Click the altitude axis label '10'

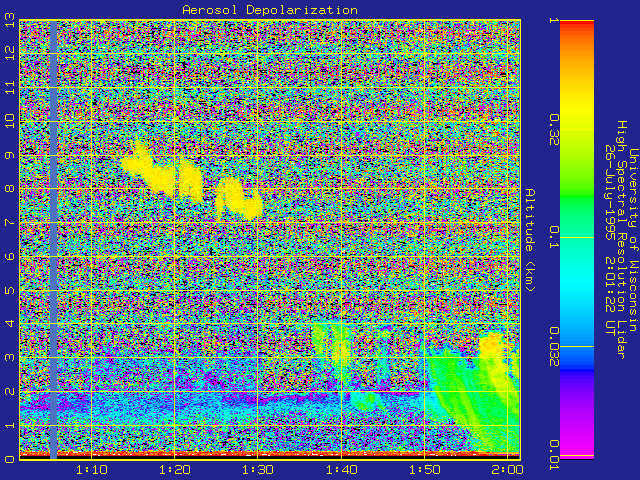pyautogui.click(x=10, y=121)
